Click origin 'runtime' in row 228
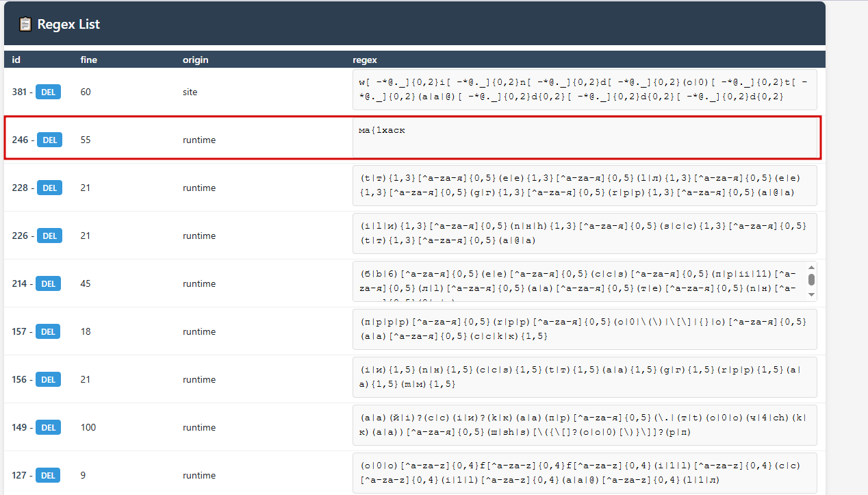 [199, 188]
